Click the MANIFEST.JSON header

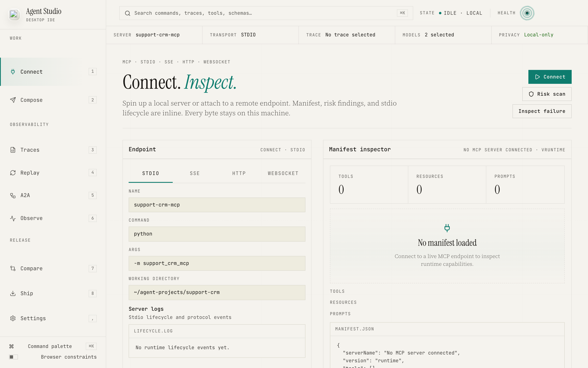coord(447,329)
